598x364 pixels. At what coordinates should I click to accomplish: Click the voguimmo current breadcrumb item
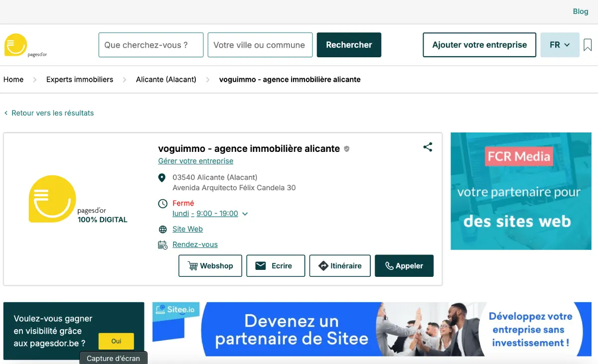pyautogui.click(x=290, y=79)
